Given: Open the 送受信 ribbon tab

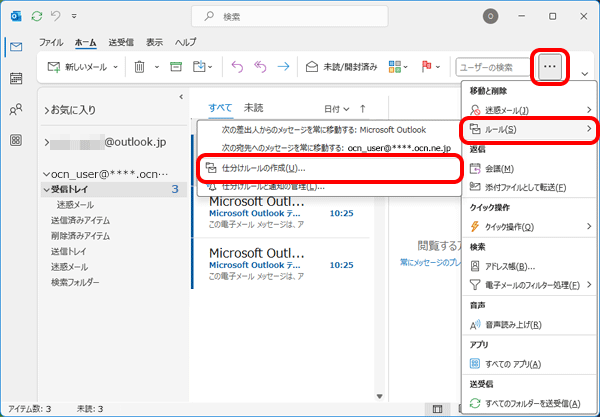Looking at the screenshot, I should [x=122, y=43].
